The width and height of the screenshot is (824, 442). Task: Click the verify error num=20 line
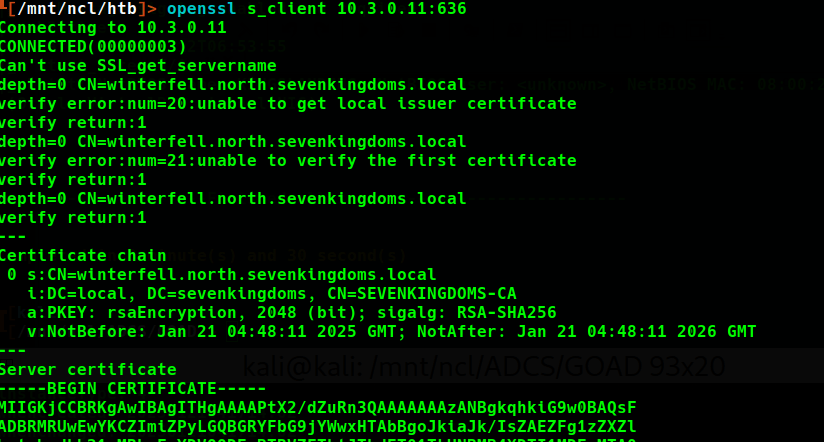click(290, 104)
